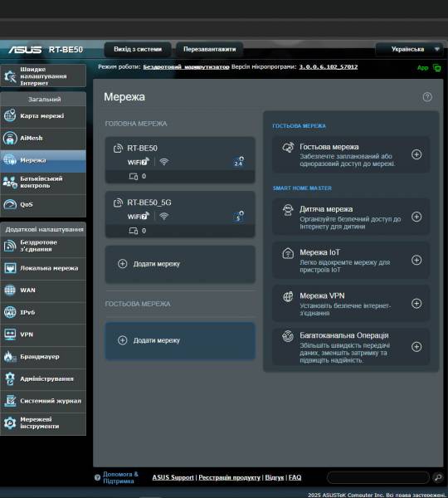This screenshot has width=448, height=498.
Task: Open the Батьківський контроль menu entry
Action: coord(43,183)
